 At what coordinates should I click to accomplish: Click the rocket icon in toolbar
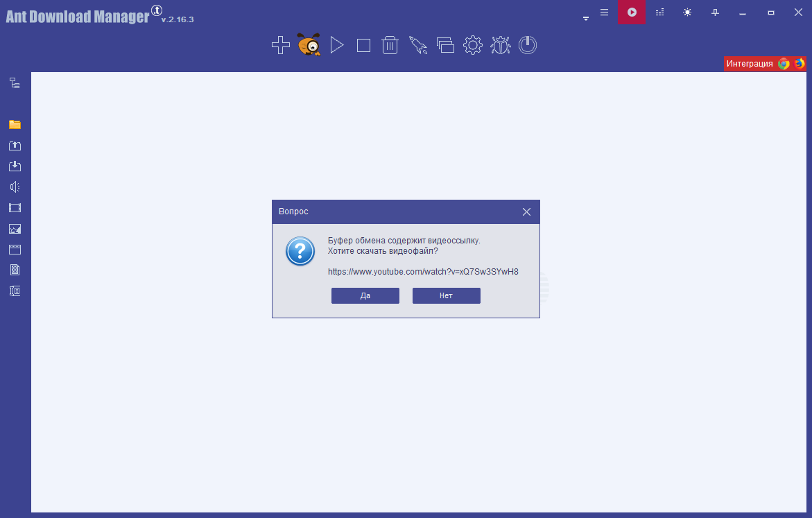(417, 46)
